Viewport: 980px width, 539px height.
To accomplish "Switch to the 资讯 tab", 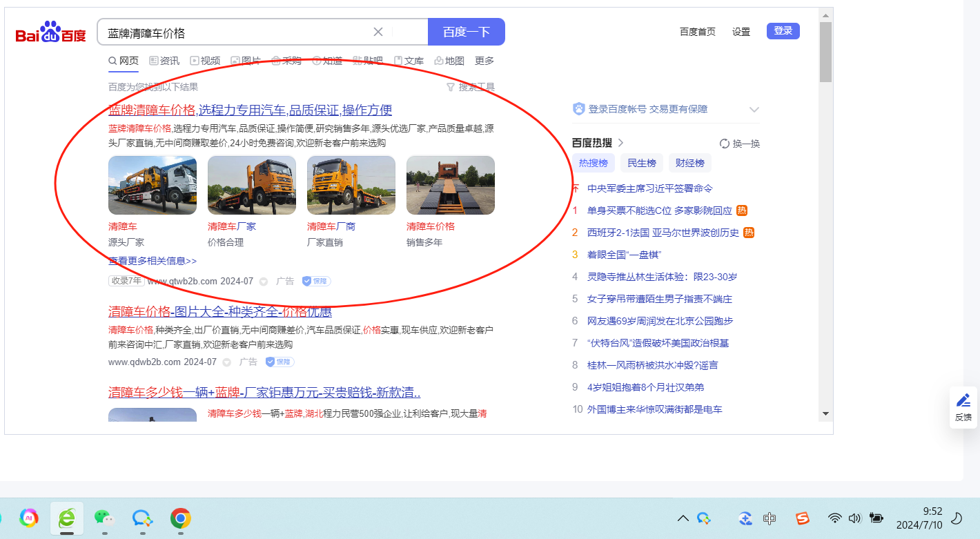I will pyautogui.click(x=164, y=61).
